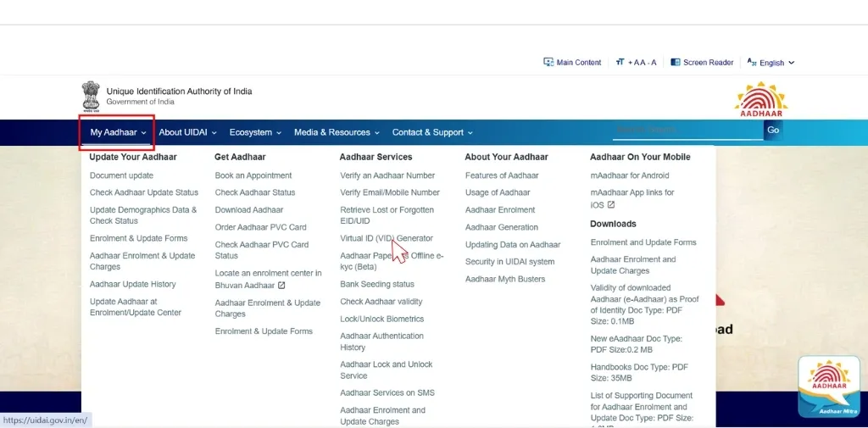This screenshot has width=868, height=428.
Task: Open Check Aadhaar PVC Card Status
Action: [x=262, y=250]
